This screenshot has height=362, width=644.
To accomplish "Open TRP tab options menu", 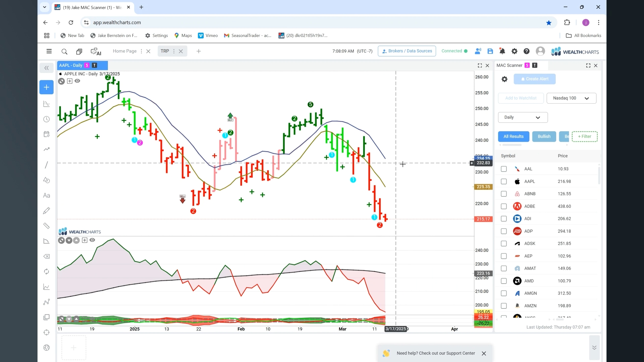I will coord(174,51).
